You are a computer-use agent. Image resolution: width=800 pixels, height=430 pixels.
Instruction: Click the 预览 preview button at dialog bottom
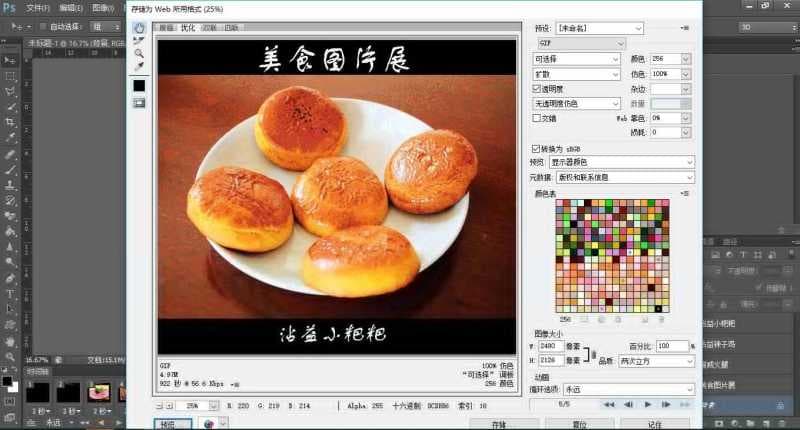pos(173,424)
